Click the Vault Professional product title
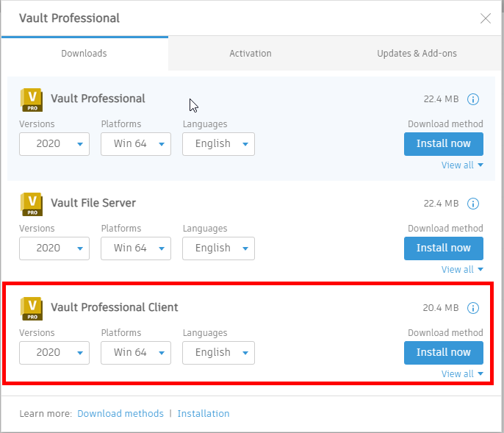Image resolution: width=504 pixels, height=433 pixels. (x=98, y=99)
